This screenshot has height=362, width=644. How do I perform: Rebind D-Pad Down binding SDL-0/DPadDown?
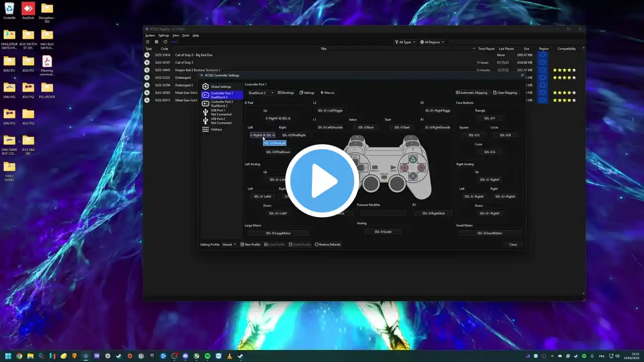tap(278, 152)
